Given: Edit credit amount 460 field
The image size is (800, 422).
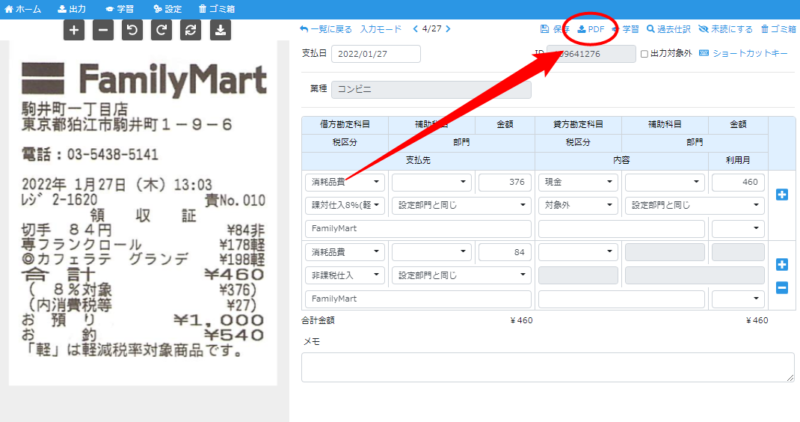Looking at the screenshot, I should pyautogui.click(x=738, y=182).
